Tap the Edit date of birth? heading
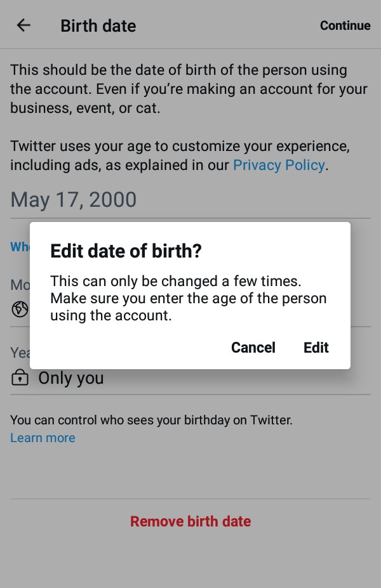381x588 pixels. (126, 251)
